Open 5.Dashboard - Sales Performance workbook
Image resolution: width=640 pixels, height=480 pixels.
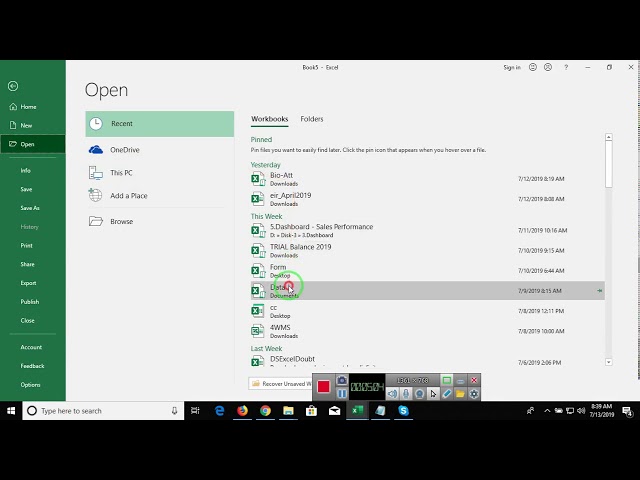point(427,230)
